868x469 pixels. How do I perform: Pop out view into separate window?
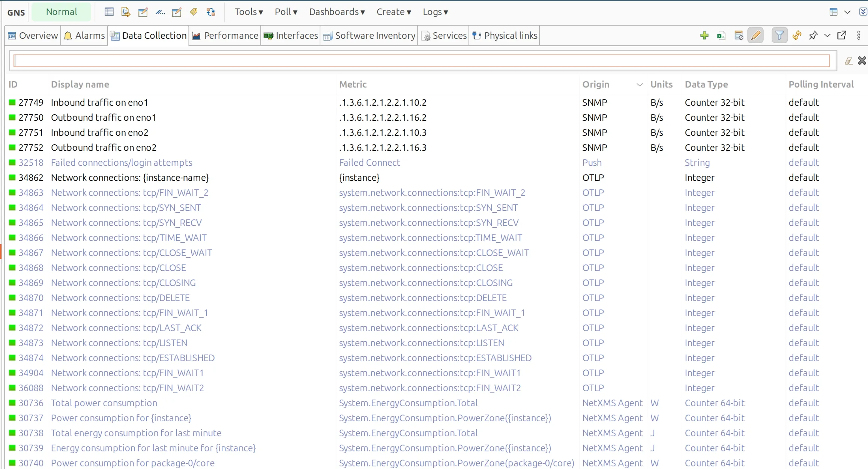coord(842,36)
